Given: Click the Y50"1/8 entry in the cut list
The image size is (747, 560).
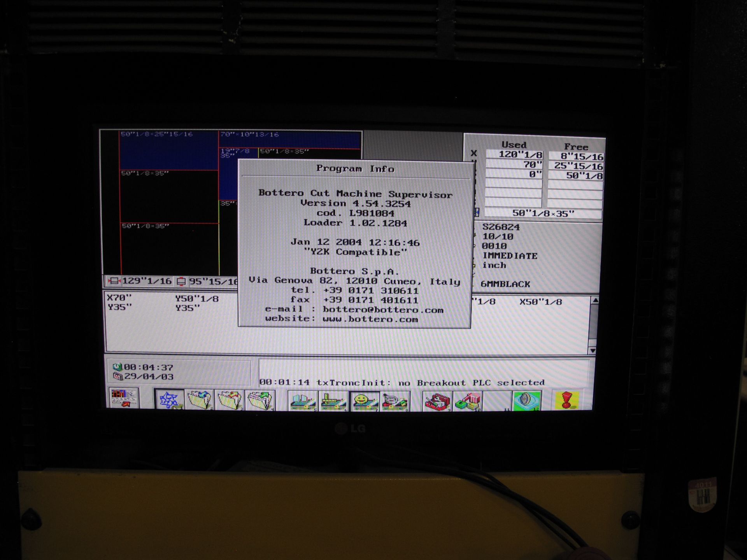Looking at the screenshot, I should pos(197,299).
